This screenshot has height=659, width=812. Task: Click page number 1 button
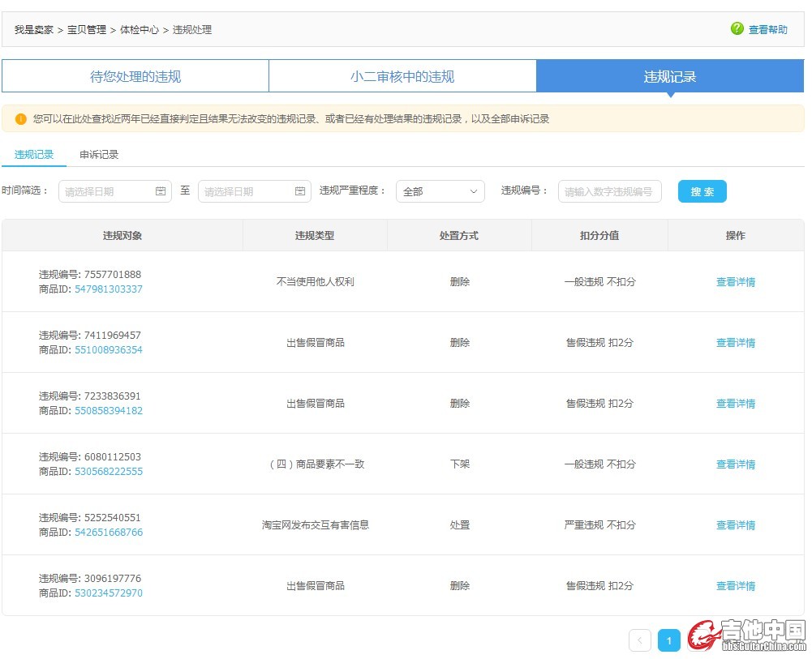coord(668,640)
